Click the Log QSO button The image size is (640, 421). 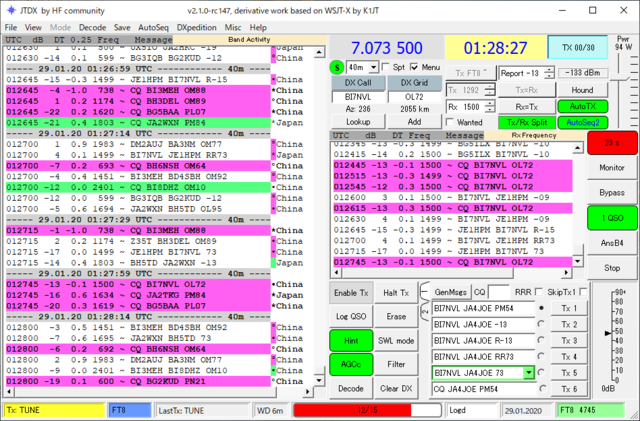point(351,316)
